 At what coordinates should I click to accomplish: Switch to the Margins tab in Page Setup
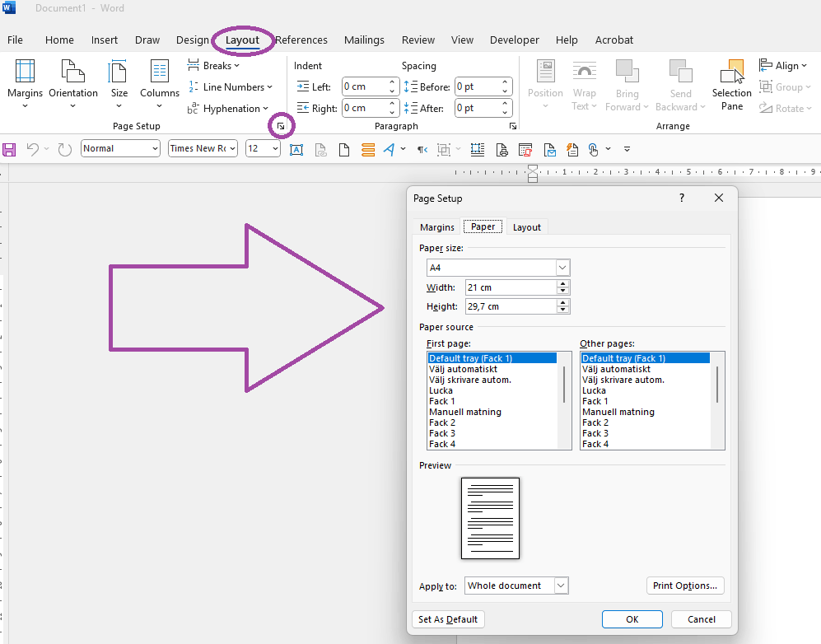coord(437,227)
